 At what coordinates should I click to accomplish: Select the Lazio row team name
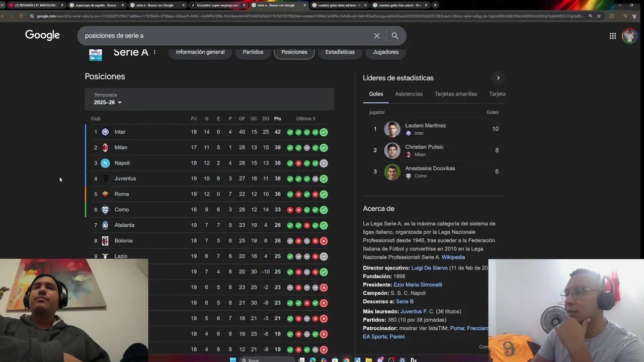[x=121, y=256]
